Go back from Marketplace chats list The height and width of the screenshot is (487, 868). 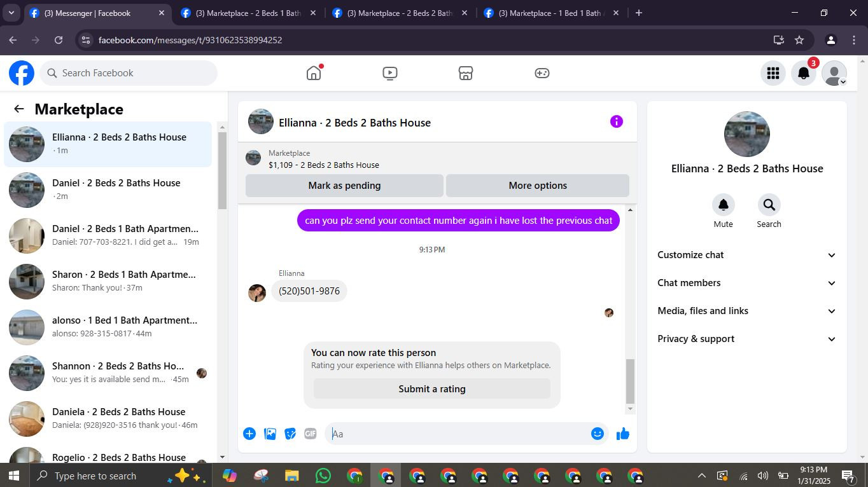pos(19,109)
